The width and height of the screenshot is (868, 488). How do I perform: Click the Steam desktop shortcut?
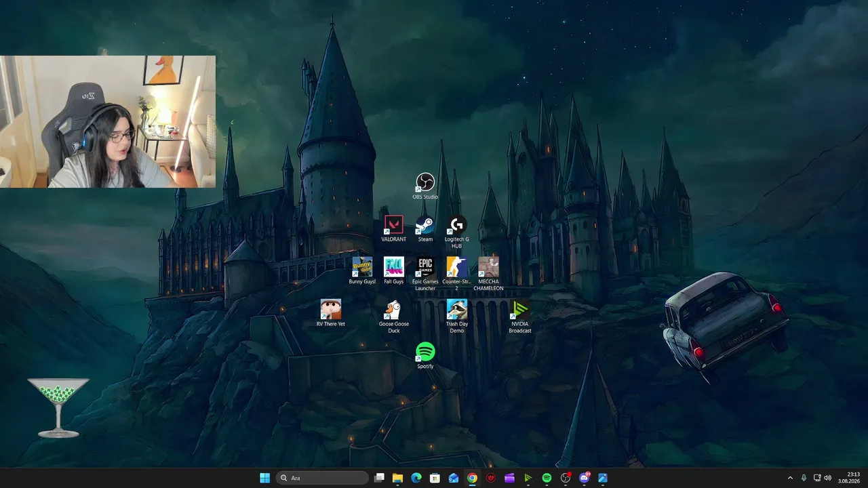[x=425, y=228]
